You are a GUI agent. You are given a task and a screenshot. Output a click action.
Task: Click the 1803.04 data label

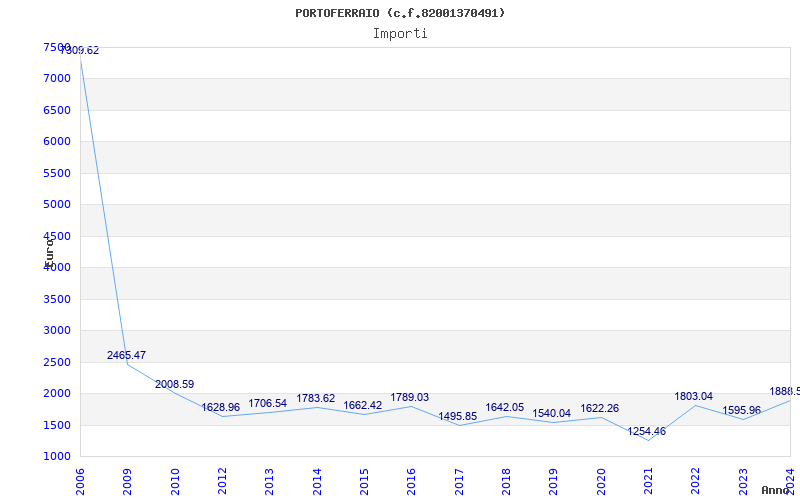[693, 396]
